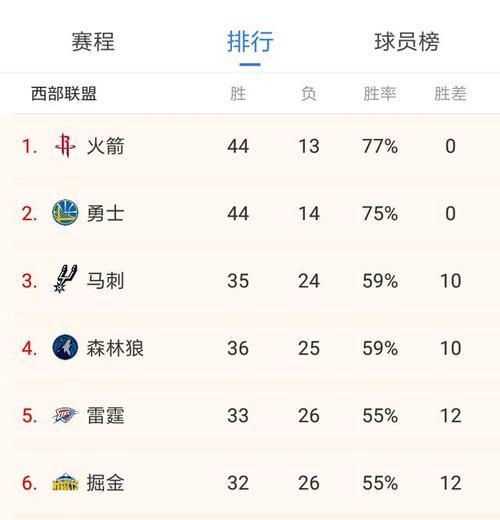Tap the Timberwolves team logo
500x520 pixels.
pos(65,347)
